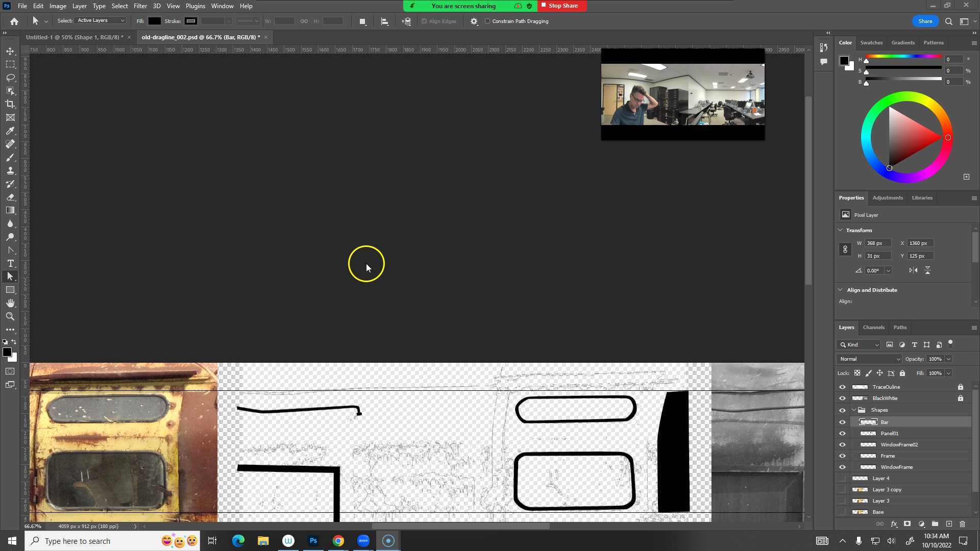Click the Stop Share button
Screen dimensions: 980x551
click(x=561, y=6)
